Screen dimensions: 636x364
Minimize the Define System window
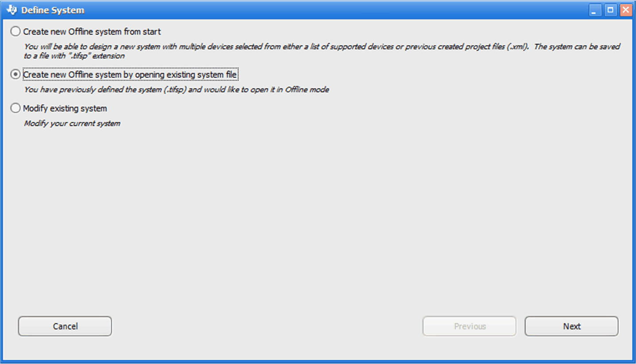coord(595,10)
